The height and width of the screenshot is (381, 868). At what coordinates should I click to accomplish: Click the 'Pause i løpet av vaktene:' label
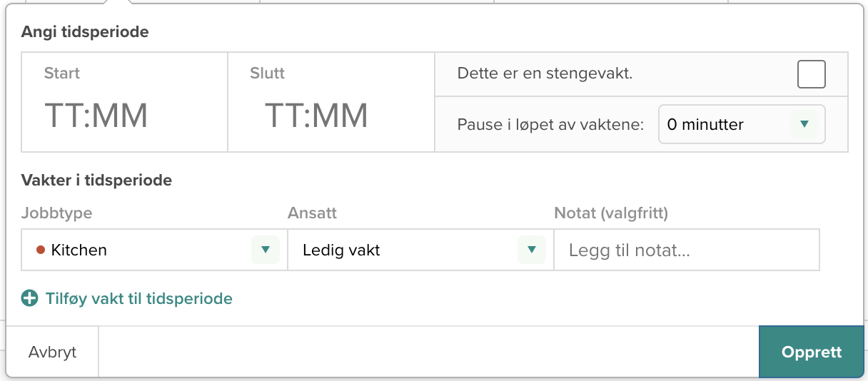(550, 125)
